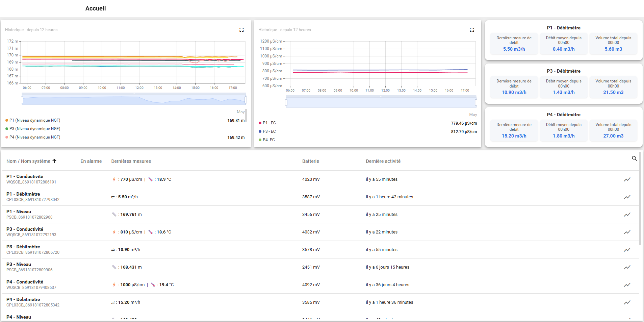Expand the level history chart to fullscreen

241,30
